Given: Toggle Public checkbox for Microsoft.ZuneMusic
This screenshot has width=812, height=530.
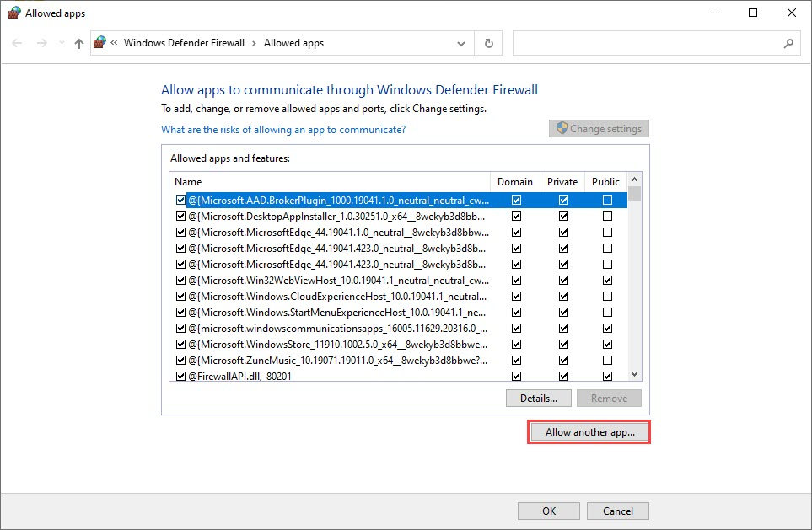Looking at the screenshot, I should point(607,361).
